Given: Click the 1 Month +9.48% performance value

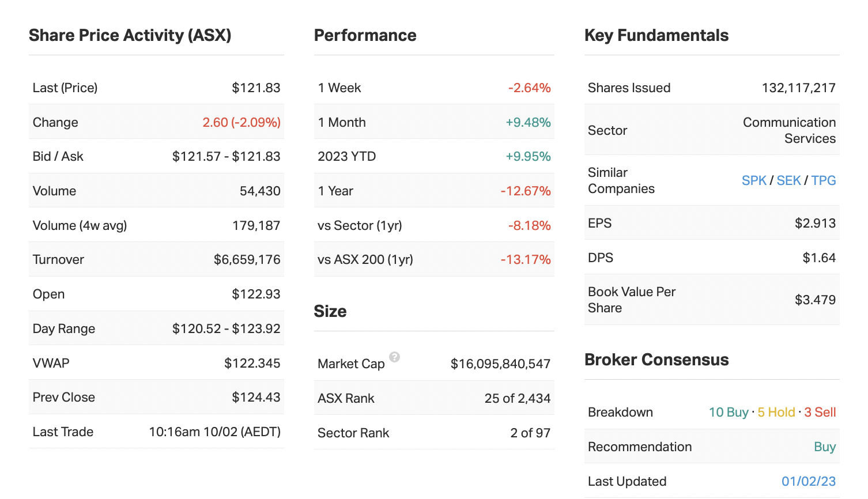Looking at the screenshot, I should pyautogui.click(x=528, y=122).
